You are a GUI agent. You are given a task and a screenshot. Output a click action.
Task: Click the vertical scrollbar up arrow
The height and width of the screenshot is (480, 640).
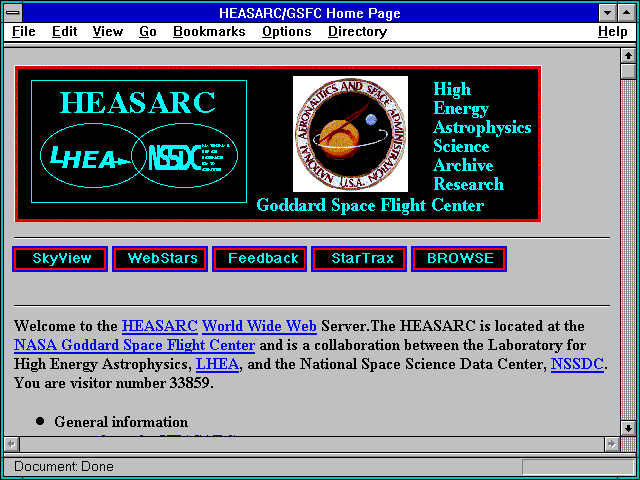point(628,56)
